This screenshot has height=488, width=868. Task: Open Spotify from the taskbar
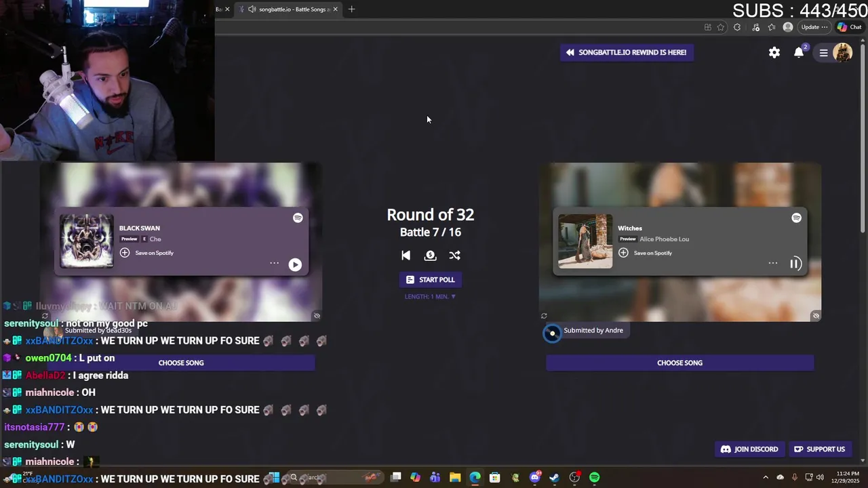coord(594,478)
